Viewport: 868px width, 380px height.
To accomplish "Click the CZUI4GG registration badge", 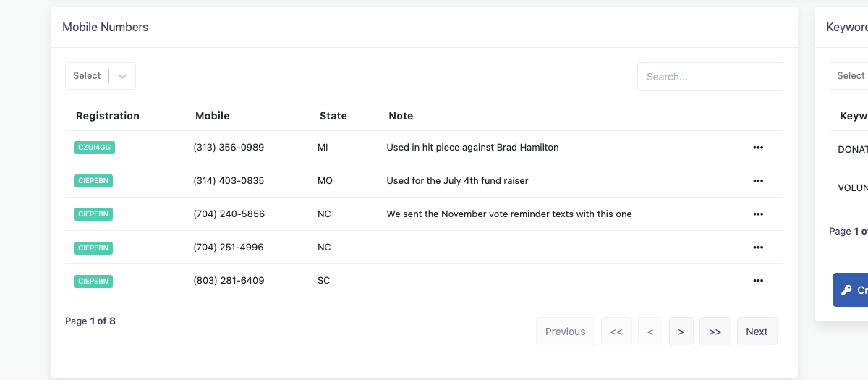I will (x=94, y=148).
